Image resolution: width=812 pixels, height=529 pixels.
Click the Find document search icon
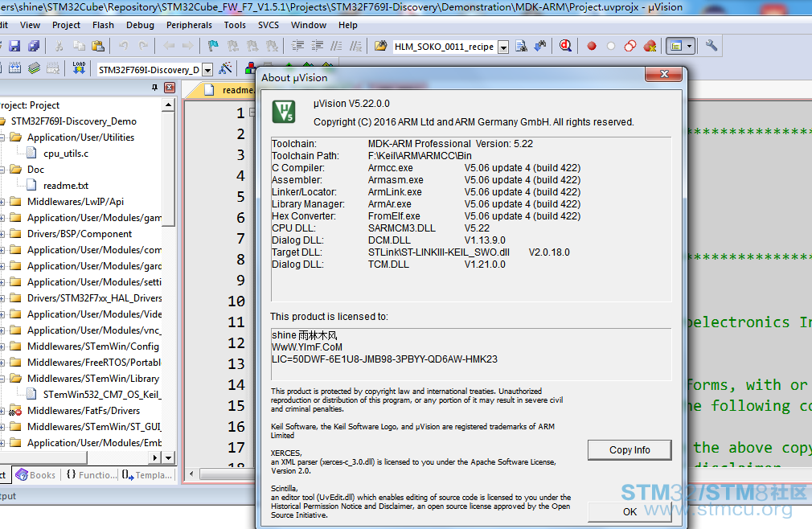pyautogui.click(x=522, y=46)
